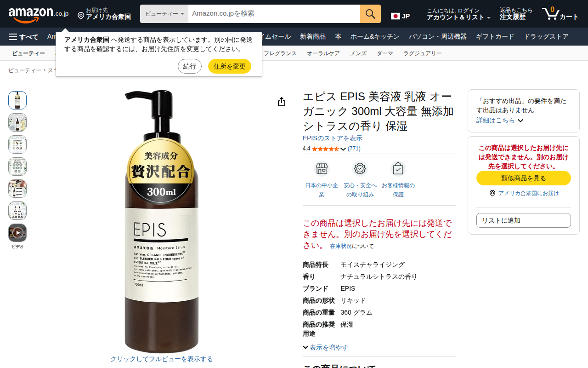Click the 日本の中小企業 store icon
Image resolution: width=588 pixels, height=368 pixels.
point(322,169)
